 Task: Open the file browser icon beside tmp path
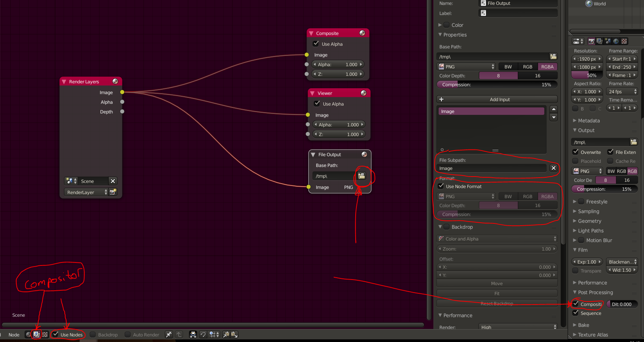[x=361, y=176]
